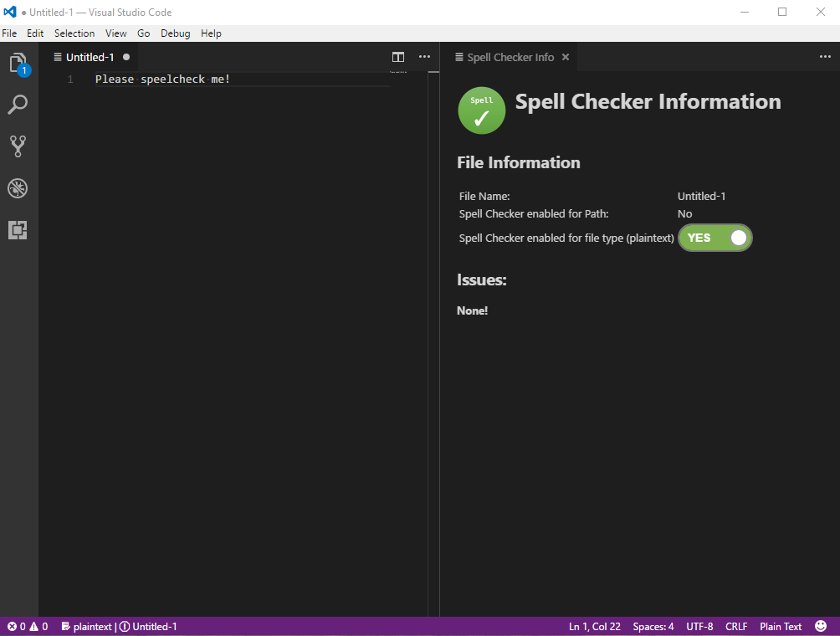Open the Debug menu
Viewport: 840px width, 636px height.
click(175, 33)
